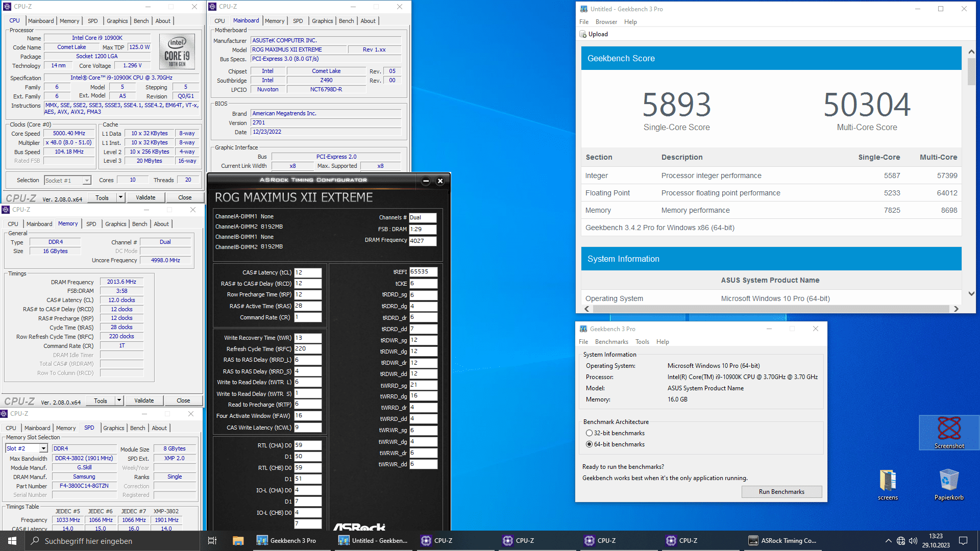Screen dimensions: 980x551
Task: Click the small Geekbench 3 Pro window title icon
Action: coord(583,329)
